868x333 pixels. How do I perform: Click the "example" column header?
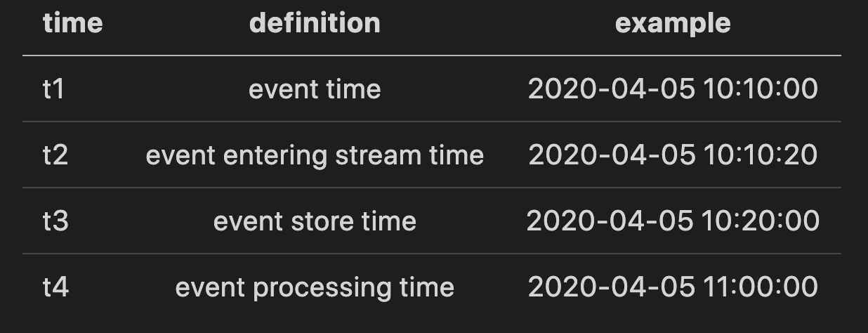coord(673,23)
